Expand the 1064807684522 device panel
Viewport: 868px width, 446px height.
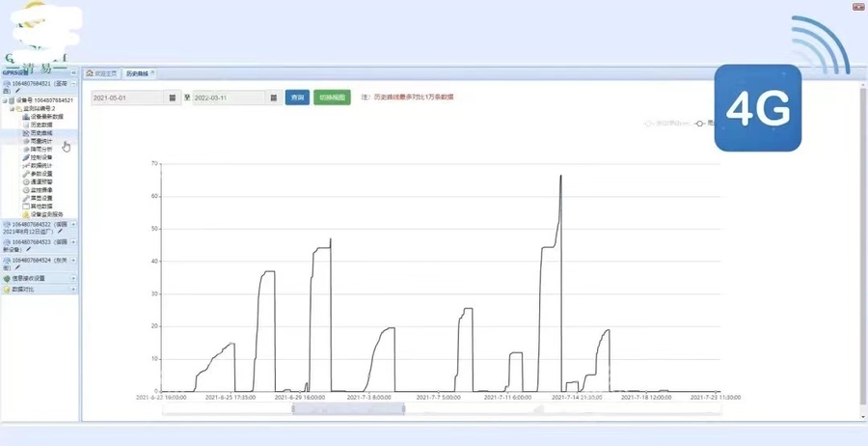click(x=73, y=224)
